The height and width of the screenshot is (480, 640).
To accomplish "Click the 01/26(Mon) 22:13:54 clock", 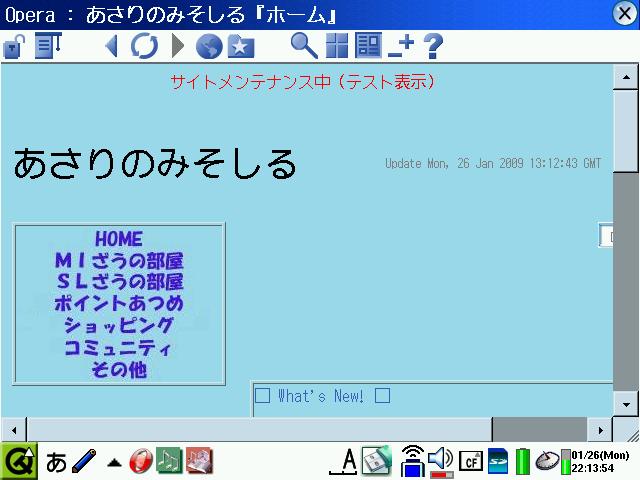I will click(x=600, y=462).
